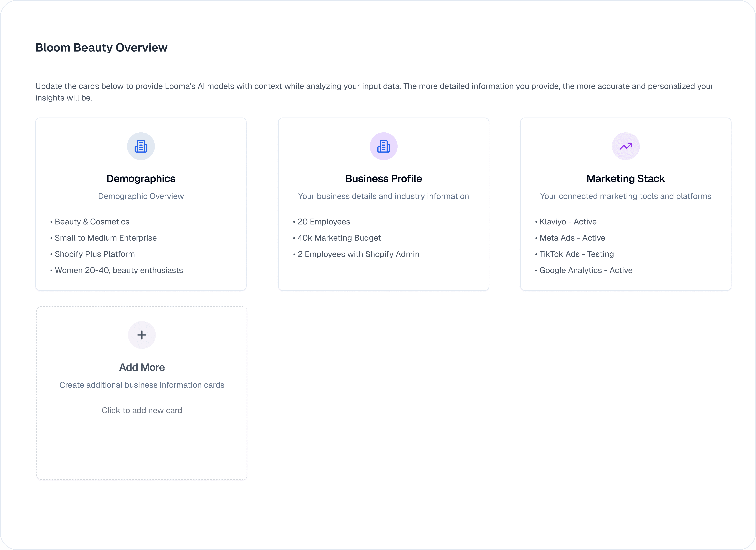Select 'Beauty & Cosmetics' list item
The width and height of the screenshot is (756, 550).
click(x=90, y=222)
